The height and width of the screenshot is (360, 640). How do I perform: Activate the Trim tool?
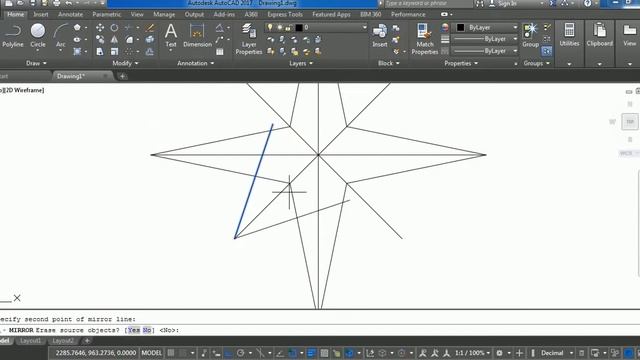click(x=128, y=28)
